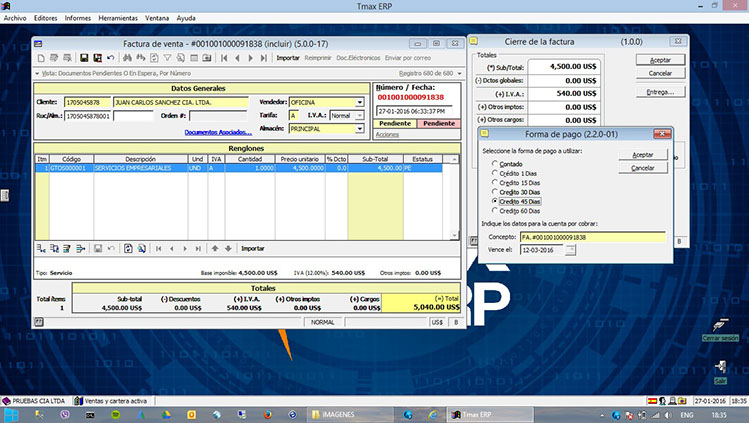This screenshot has height=423, width=749.
Task: Click the Cerrar sesión desktop icon
Action: click(719, 326)
